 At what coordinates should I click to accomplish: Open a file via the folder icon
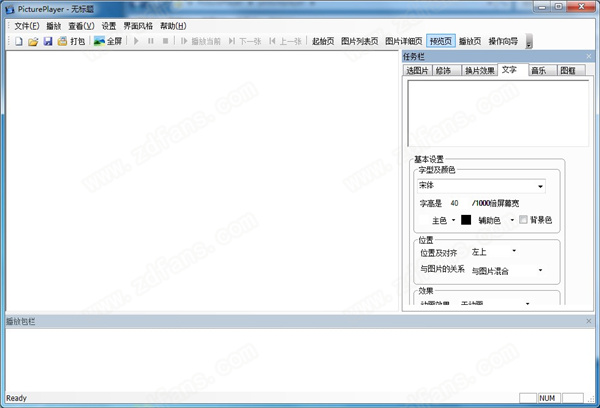point(33,41)
